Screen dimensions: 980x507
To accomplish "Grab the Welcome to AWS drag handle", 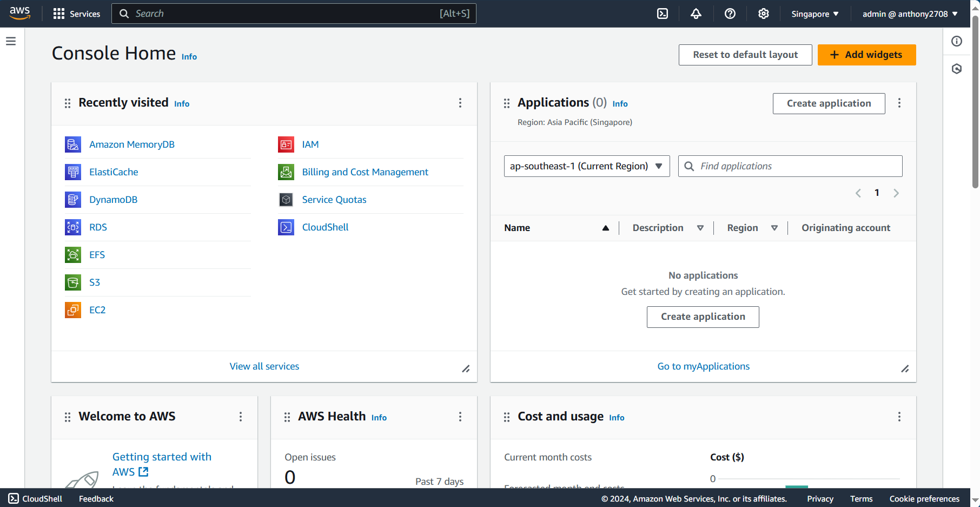I will 68,417.
